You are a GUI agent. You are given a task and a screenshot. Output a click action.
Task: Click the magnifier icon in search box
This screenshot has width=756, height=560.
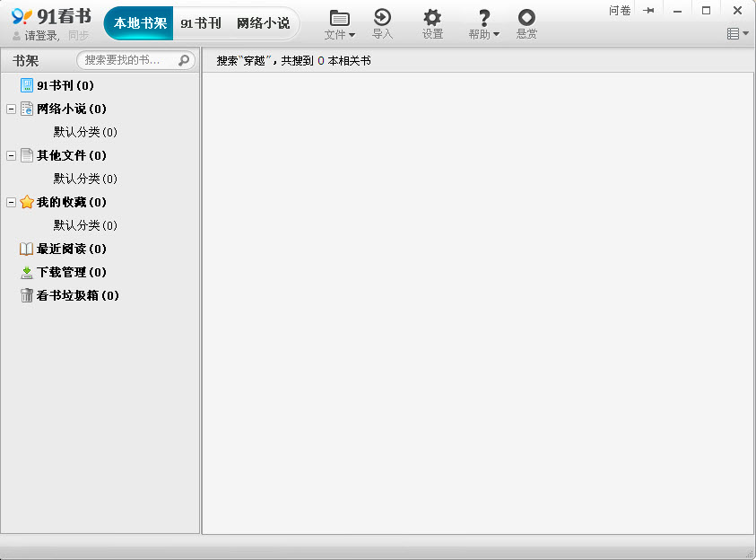pyautogui.click(x=184, y=60)
